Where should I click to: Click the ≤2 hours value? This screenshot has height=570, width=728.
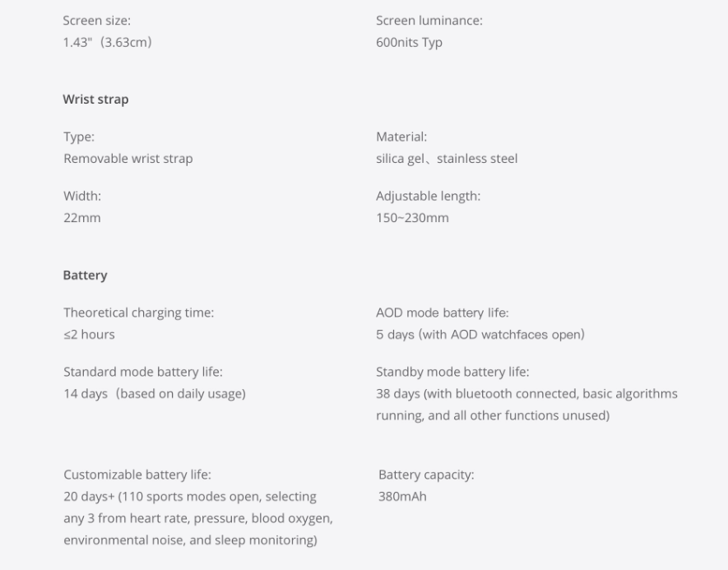(89, 335)
